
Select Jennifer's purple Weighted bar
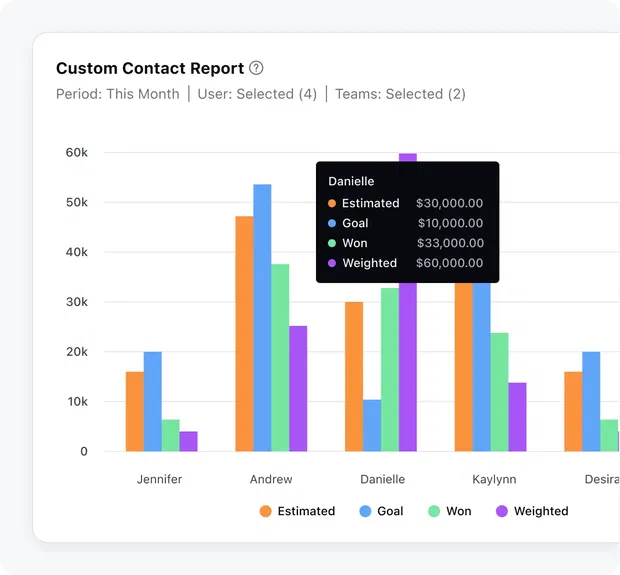tap(188, 441)
